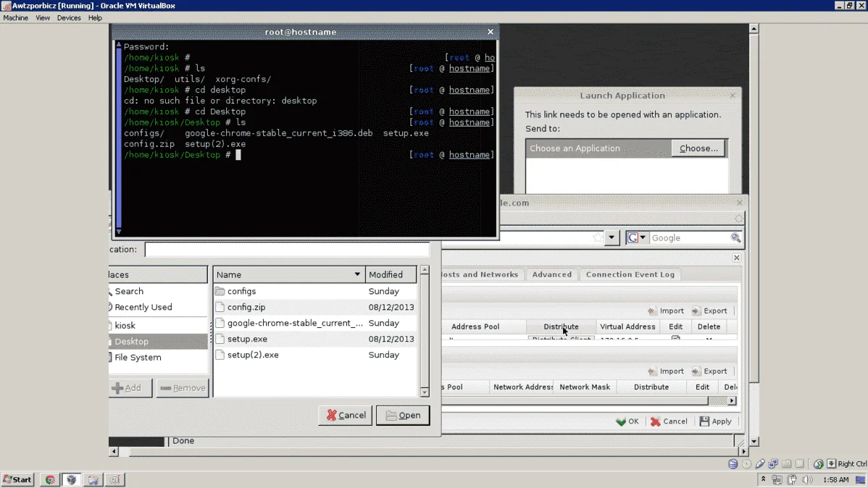Open the Machine menu

[x=15, y=17]
